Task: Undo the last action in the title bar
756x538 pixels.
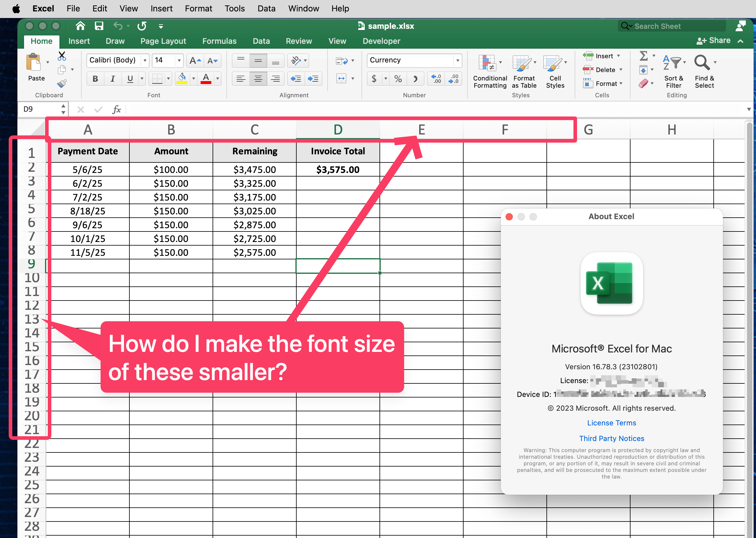Action: pyautogui.click(x=118, y=26)
